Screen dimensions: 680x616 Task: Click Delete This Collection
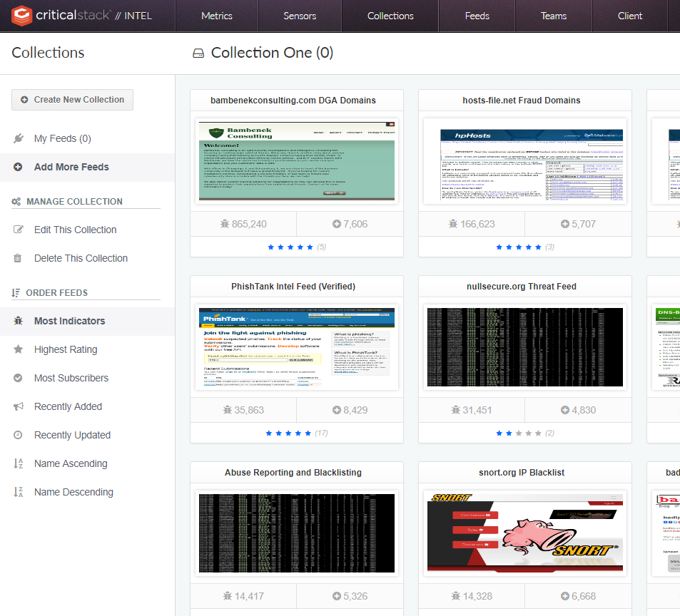pos(81,258)
